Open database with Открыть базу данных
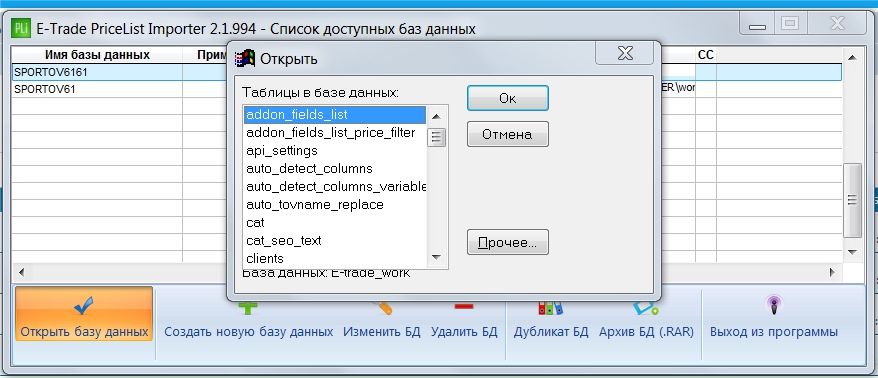 point(84,314)
